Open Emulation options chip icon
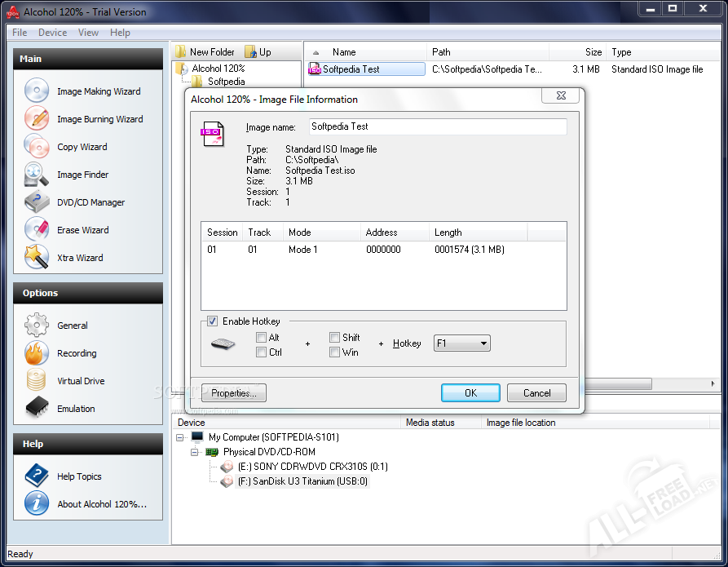This screenshot has width=728, height=567. (x=37, y=409)
